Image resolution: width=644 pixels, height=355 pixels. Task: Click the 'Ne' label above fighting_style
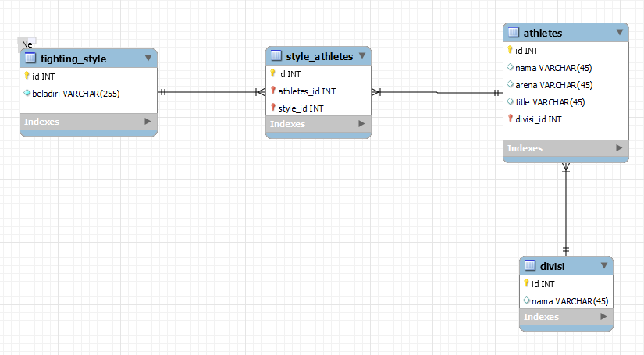click(x=27, y=44)
